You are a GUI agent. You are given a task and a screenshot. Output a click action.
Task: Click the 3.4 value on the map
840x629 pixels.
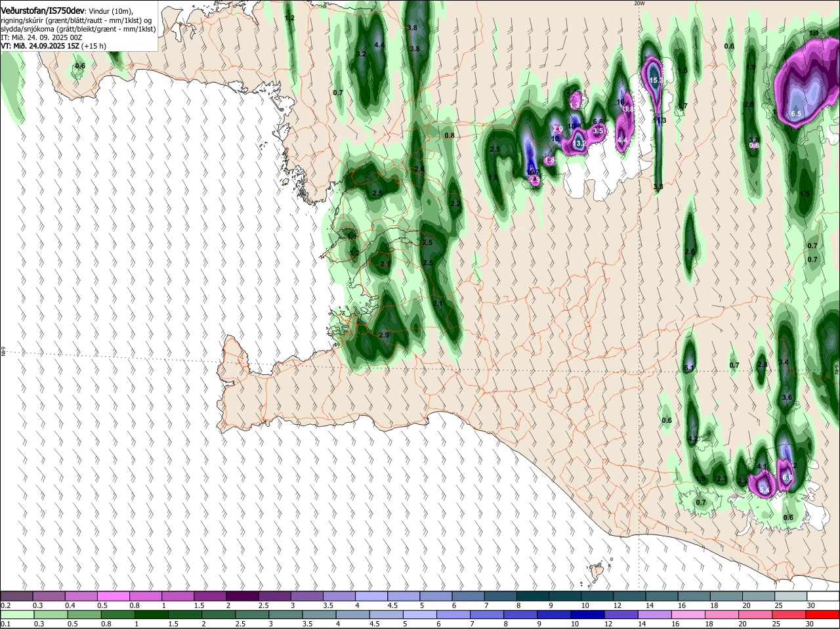(x=784, y=362)
